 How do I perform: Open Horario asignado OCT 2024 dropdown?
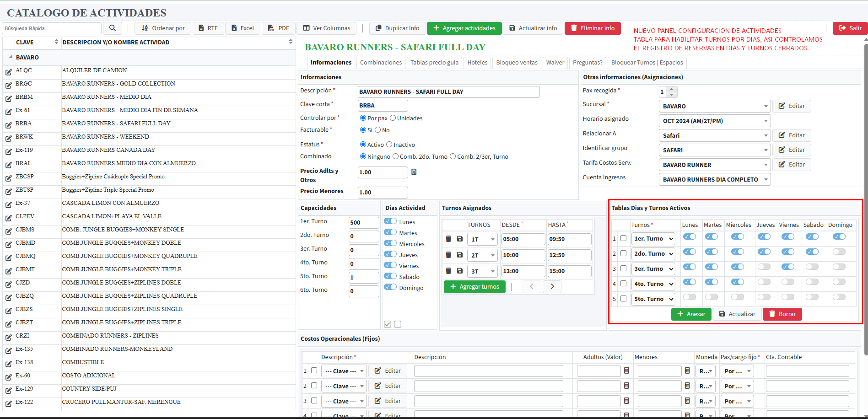click(x=715, y=121)
